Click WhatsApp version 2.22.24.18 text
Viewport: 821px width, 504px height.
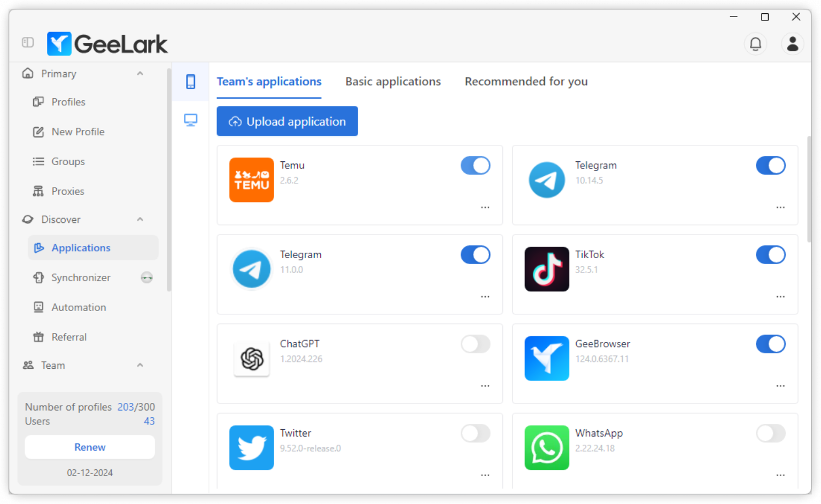[x=595, y=448]
